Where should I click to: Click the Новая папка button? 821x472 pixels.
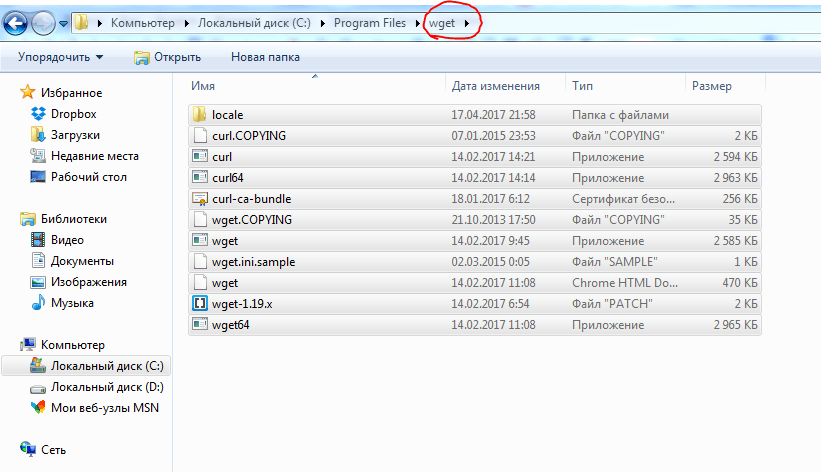click(265, 57)
